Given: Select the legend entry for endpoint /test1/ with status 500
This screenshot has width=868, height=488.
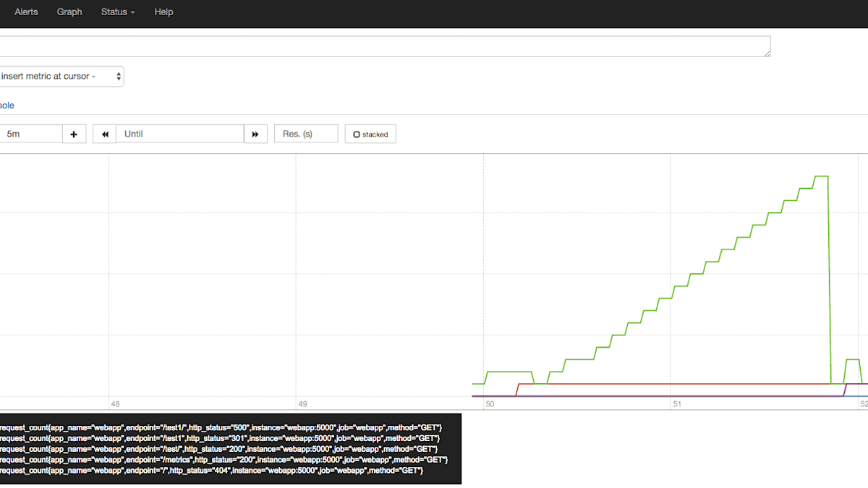Looking at the screenshot, I should tap(217, 426).
